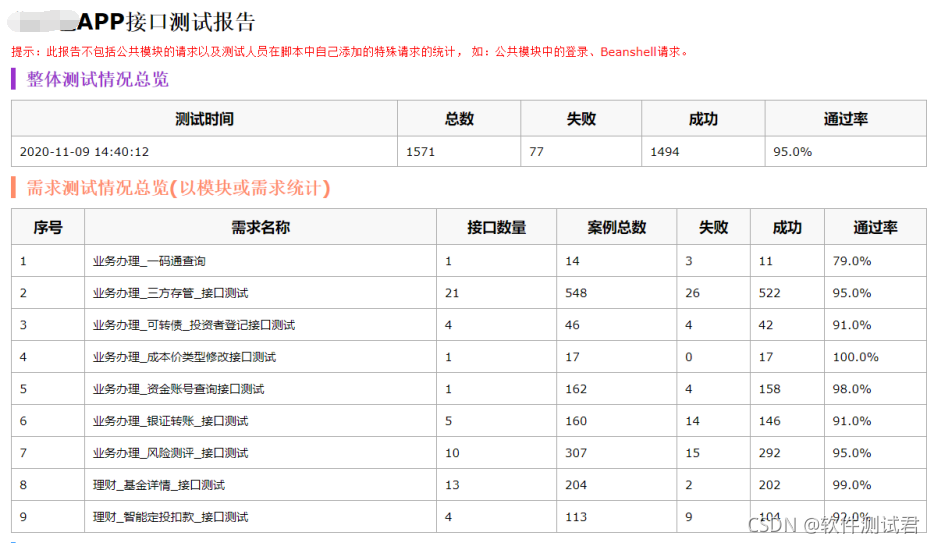Click the 测试时间 column header
Screen dimensions: 935x543
[x=205, y=119]
